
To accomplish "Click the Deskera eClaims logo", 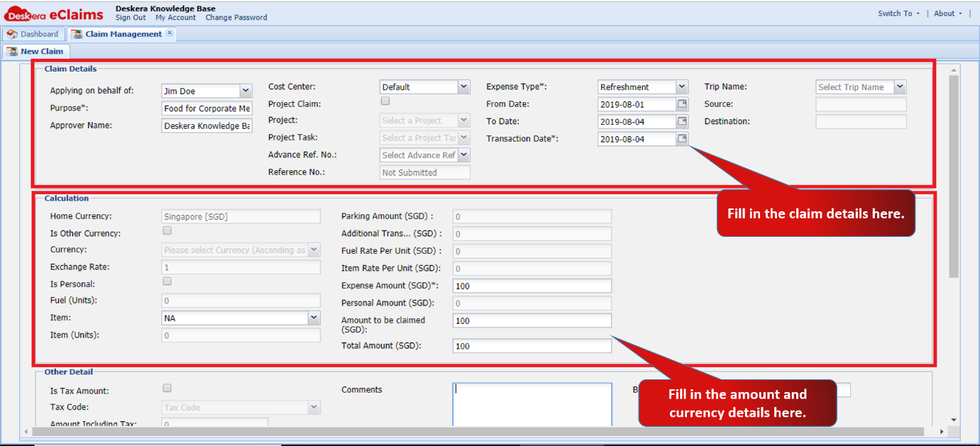I will tap(53, 12).
